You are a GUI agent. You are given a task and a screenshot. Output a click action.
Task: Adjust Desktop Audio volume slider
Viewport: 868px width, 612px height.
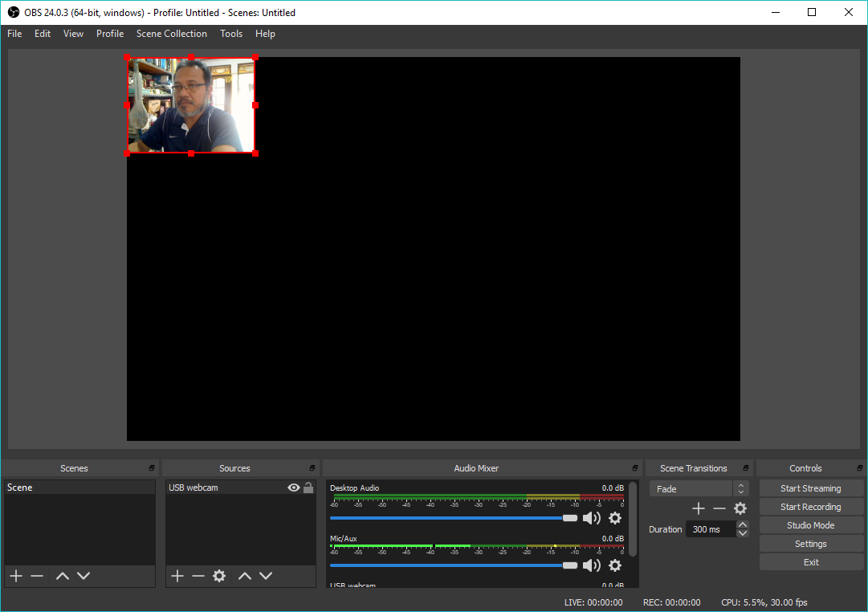coord(454,518)
